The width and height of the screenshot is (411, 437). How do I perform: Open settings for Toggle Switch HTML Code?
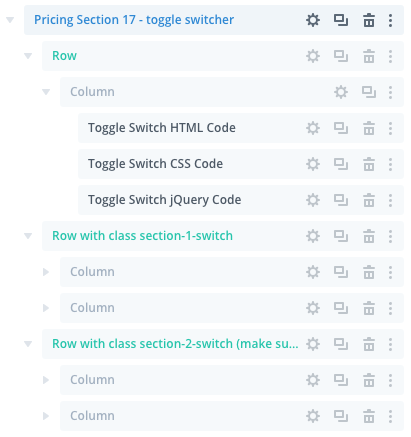coord(313,128)
